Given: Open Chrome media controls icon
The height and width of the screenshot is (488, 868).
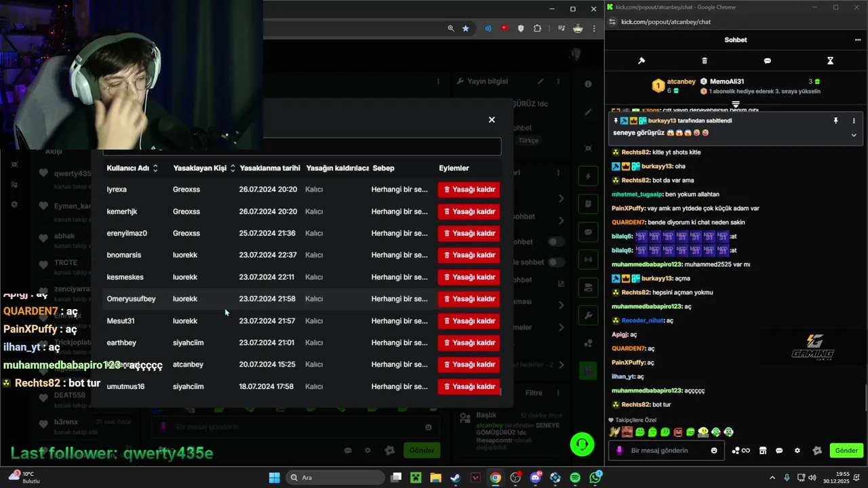Looking at the screenshot, I should pyautogui.click(x=561, y=28).
